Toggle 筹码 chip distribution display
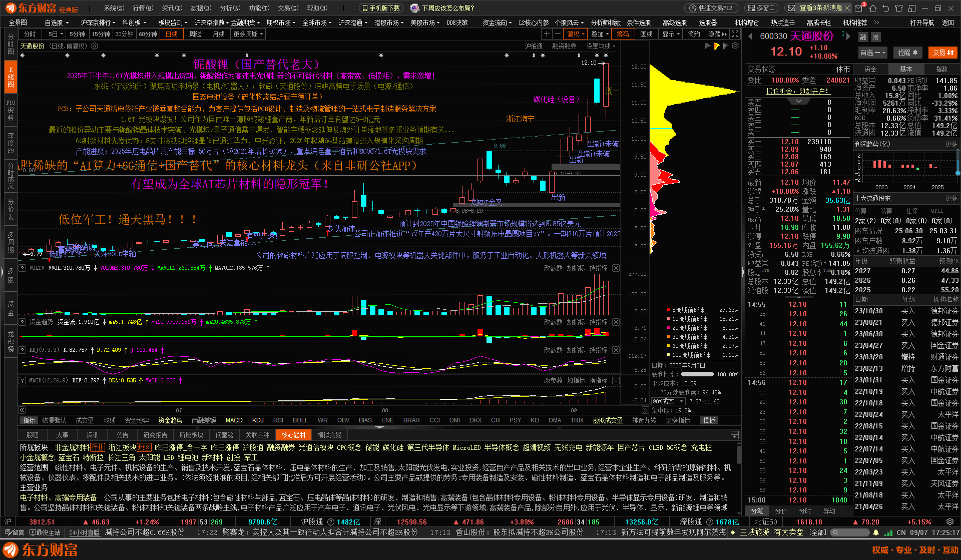The width and height of the screenshot is (961, 560). click(x=623, y=34)
